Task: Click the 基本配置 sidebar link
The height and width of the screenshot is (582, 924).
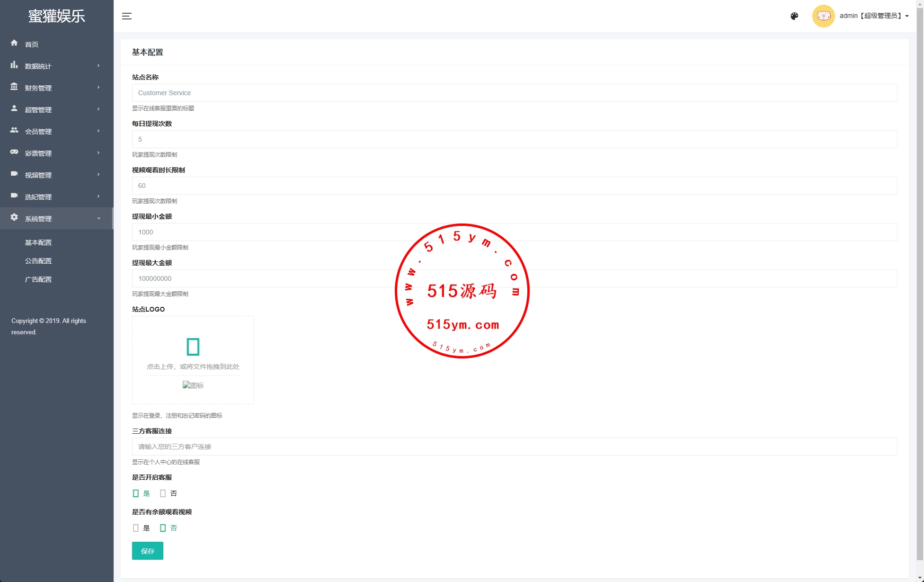Action: click(38, 242)
